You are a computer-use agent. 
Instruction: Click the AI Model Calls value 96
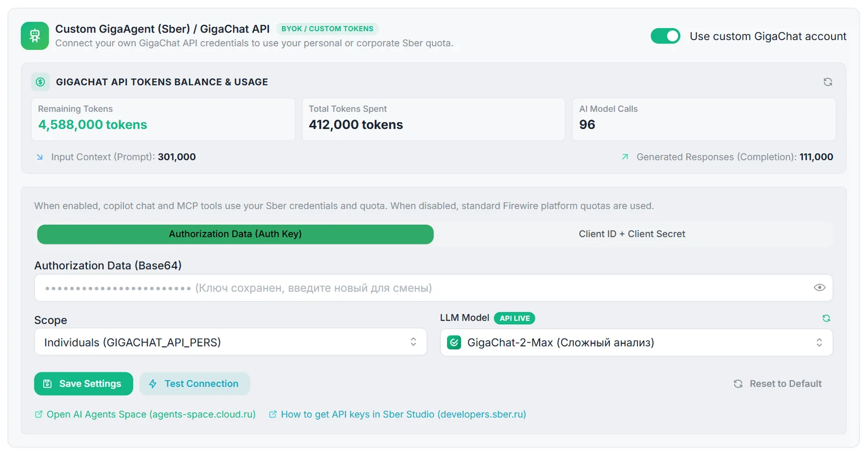tap(587, 125)
